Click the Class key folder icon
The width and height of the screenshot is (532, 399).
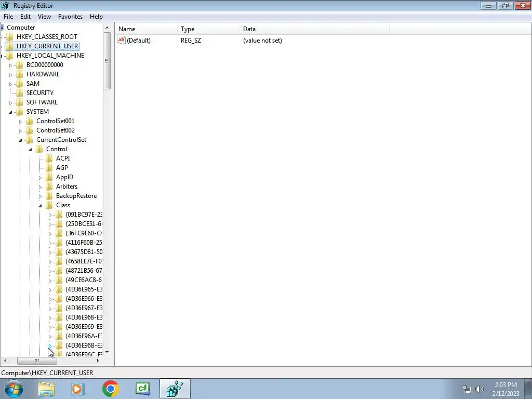pos(49,205)
